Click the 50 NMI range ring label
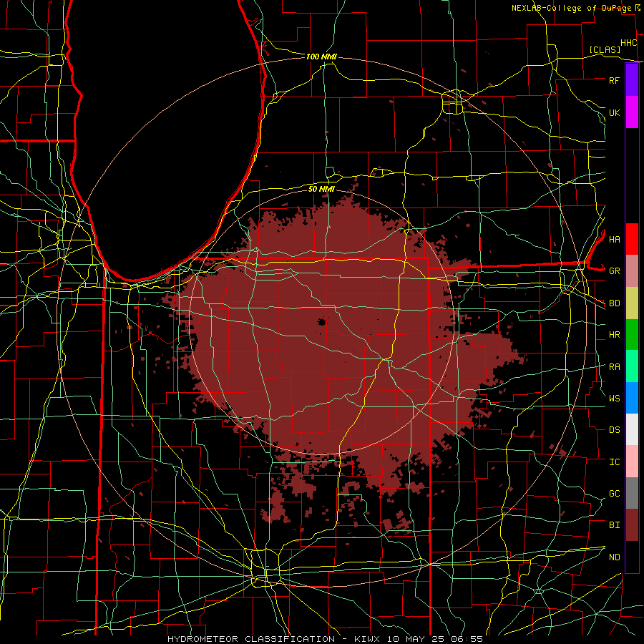 click(321, 190)
